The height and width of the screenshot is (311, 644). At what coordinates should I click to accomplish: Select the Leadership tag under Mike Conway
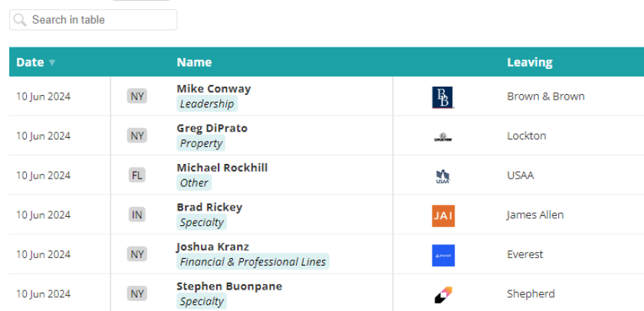(x=206, y=104)
